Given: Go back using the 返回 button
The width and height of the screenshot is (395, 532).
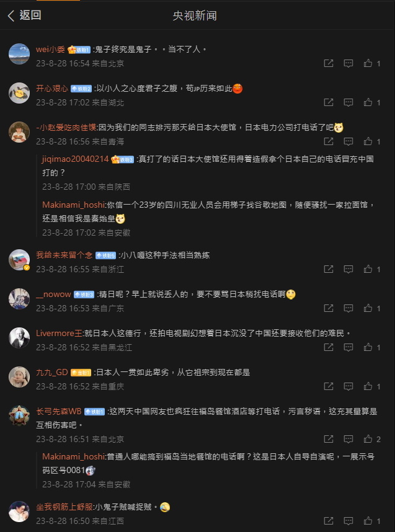Looking at the screenshot, I should pyautogui.click(x=24, y=16).
